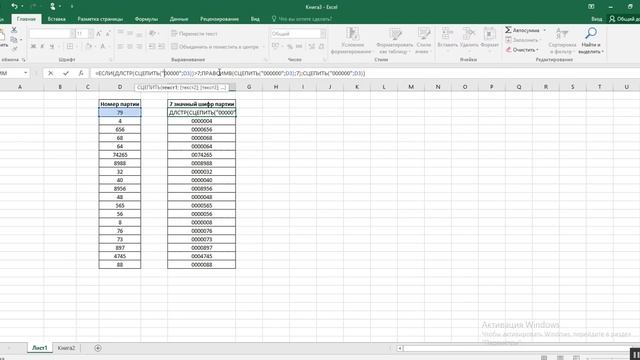Click the ribbon display options icon
The image size is (640, 360).
[x=591, y=7]
